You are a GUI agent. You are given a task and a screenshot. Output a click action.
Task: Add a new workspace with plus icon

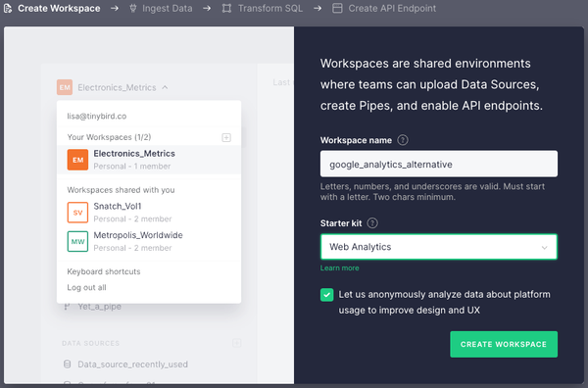click(x=226, y=137)
